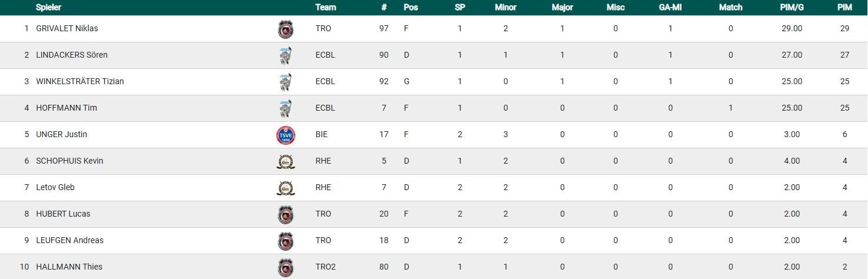Open player SCHOPHUIS Kevin
The image size is (868, 279).
coord(69,161)
